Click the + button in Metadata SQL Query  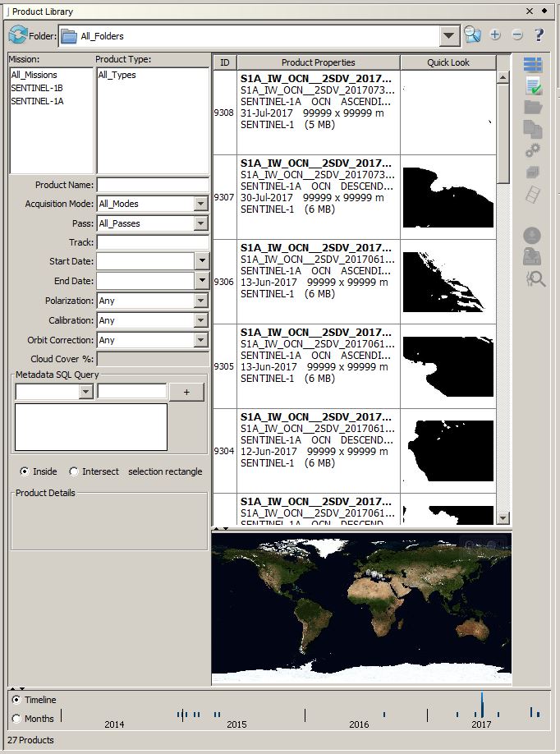(186, 392)
